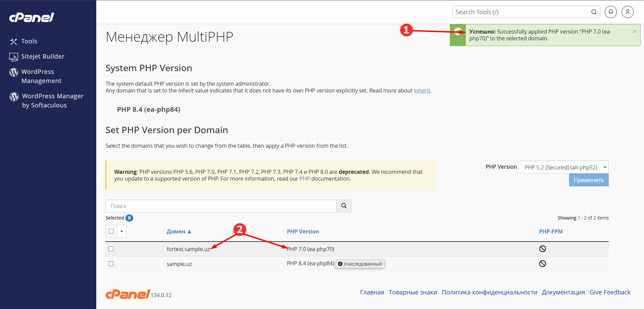Open Документация footer link
The height and width of the screenshot is (309, 644).
pos(563,292)
